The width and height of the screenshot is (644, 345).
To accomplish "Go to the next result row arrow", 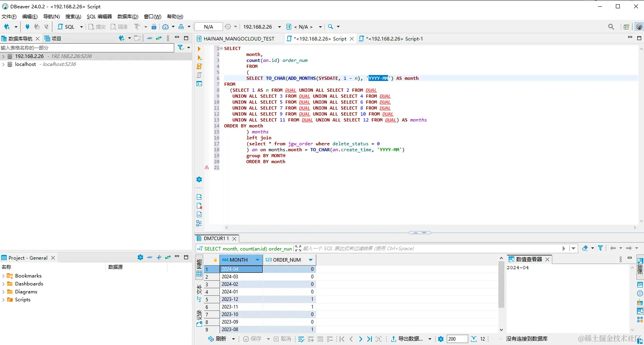I will coord(360,339).
